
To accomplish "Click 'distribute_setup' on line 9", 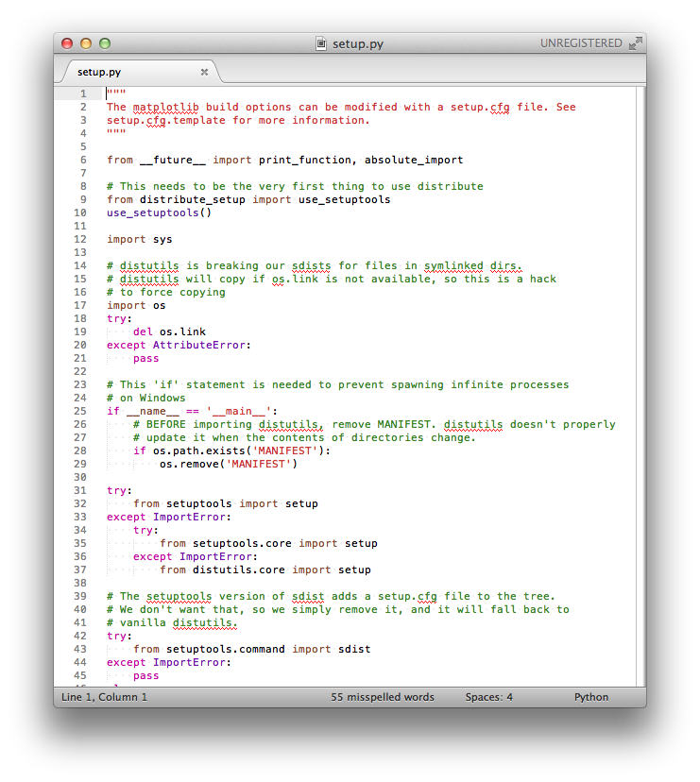I will coord(192,199).
